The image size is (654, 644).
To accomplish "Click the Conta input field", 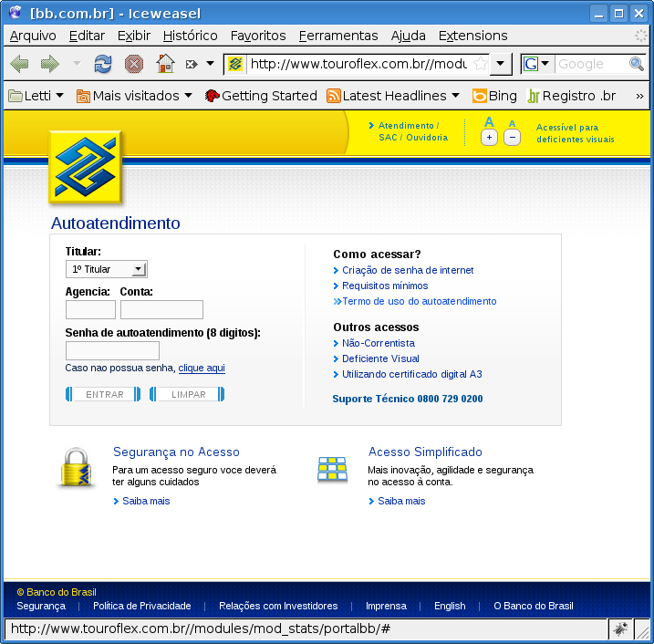I will [x=161, y=309].
